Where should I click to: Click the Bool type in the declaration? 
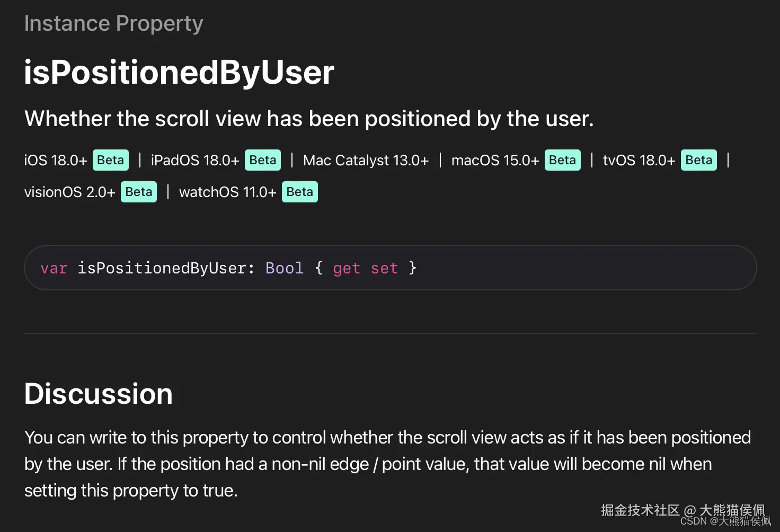pos(285,268)
